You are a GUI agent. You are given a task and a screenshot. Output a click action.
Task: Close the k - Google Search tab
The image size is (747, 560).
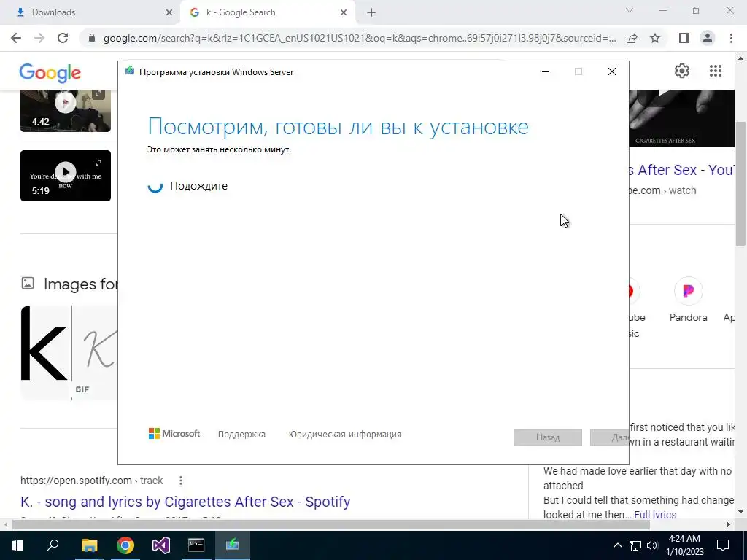pos(344,12)
